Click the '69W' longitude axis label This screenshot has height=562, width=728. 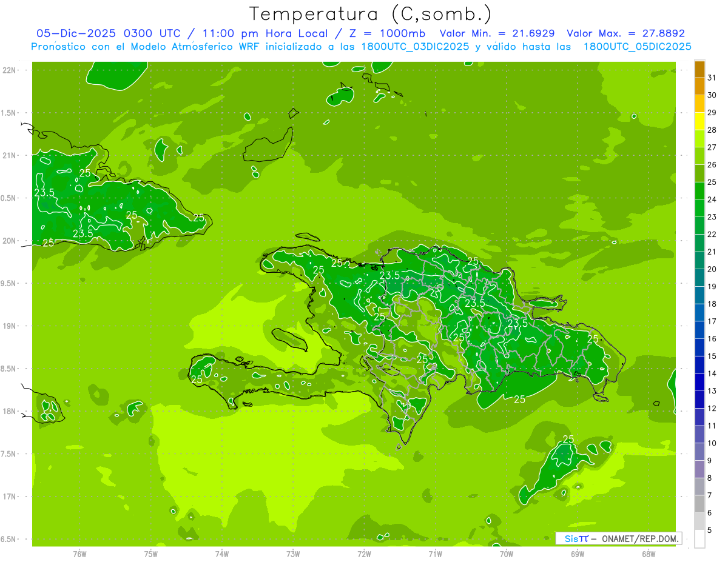pyautogui.click(x=578, y=554)
